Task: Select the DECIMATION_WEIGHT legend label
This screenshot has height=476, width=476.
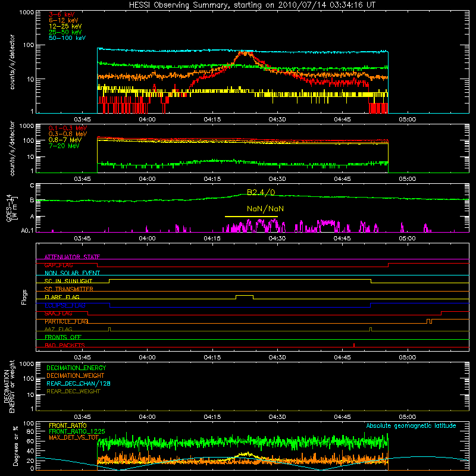Action: pyautogui.click(x=76, y=375)
